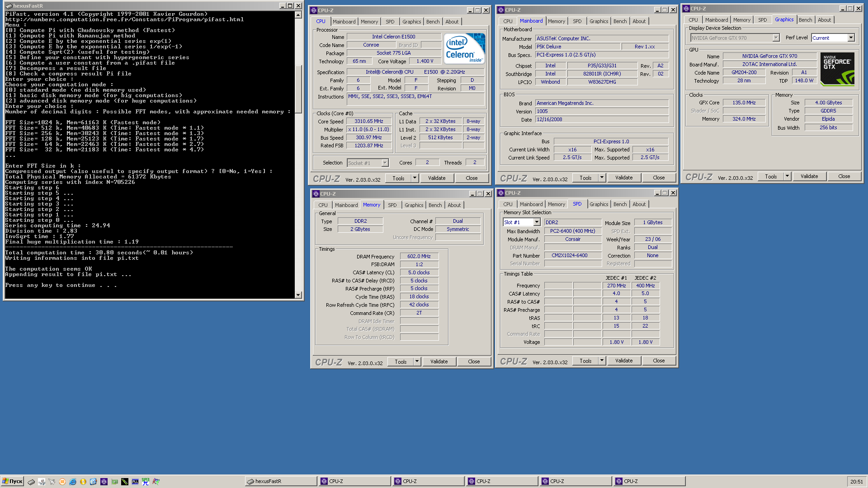This screenshot has width=868, height=488.
Task: Click the 4.00 GBytes GPU memory size
Action: [828, 103]
